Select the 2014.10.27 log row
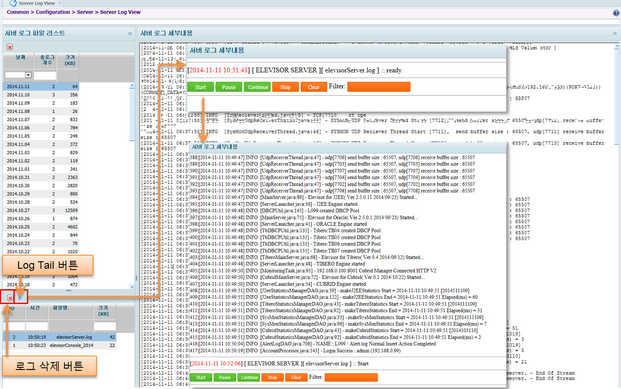621x389 pixels. point(41,210)
